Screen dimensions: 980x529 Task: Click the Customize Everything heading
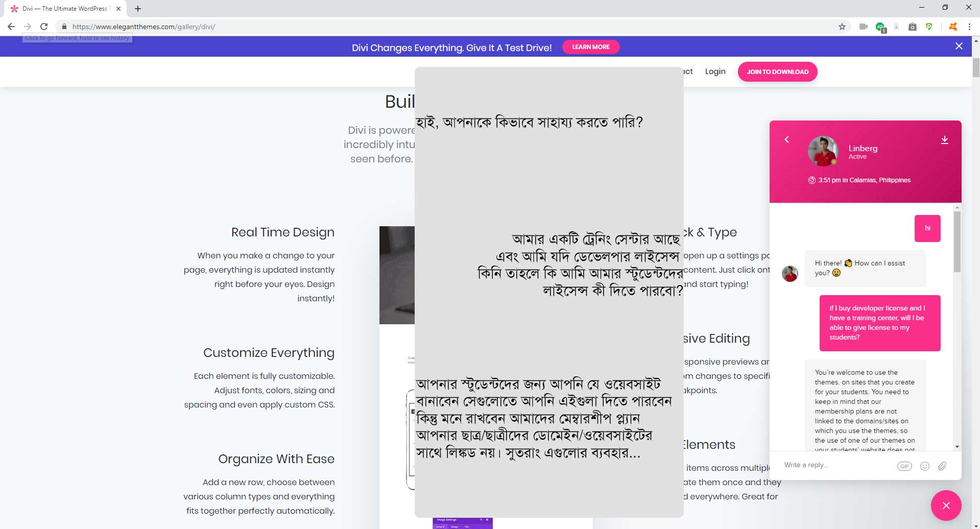[269, 353]
